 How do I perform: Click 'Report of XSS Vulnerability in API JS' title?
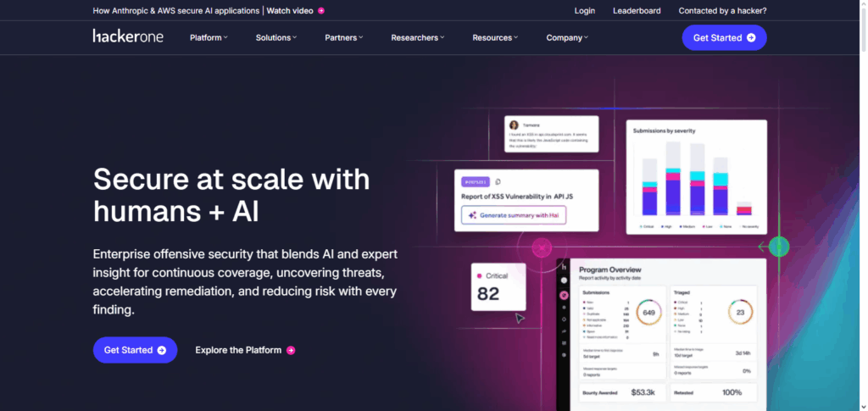click(x=517, y=196)
